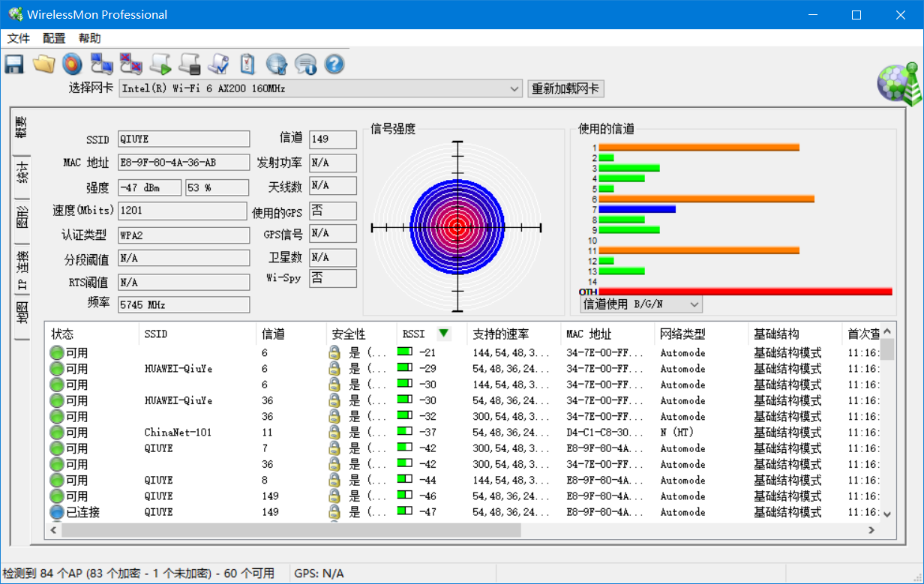The height and width of the screenshot is (584, 924).
Task: Click the speech bubble info toolbar icon
Action: [305, 64]
